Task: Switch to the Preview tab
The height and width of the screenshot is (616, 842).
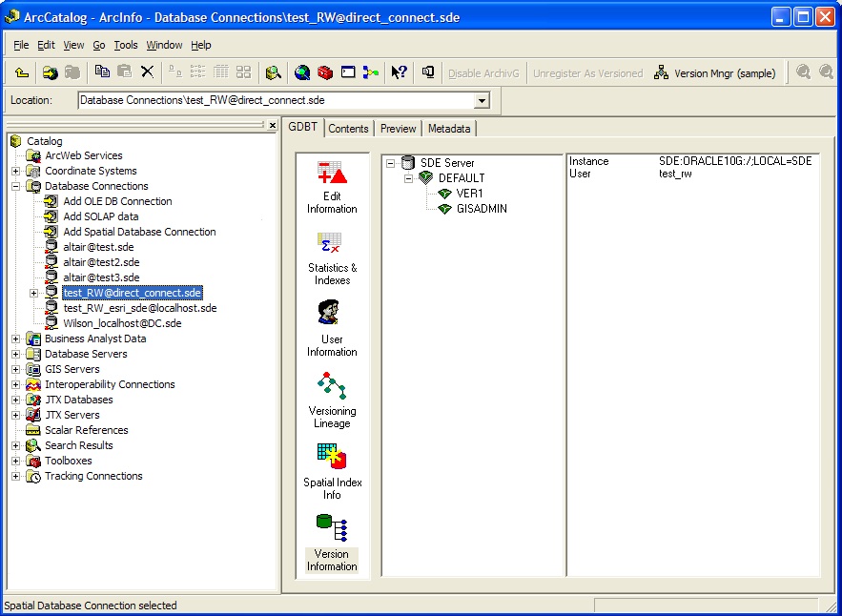Action: [398, 129]
